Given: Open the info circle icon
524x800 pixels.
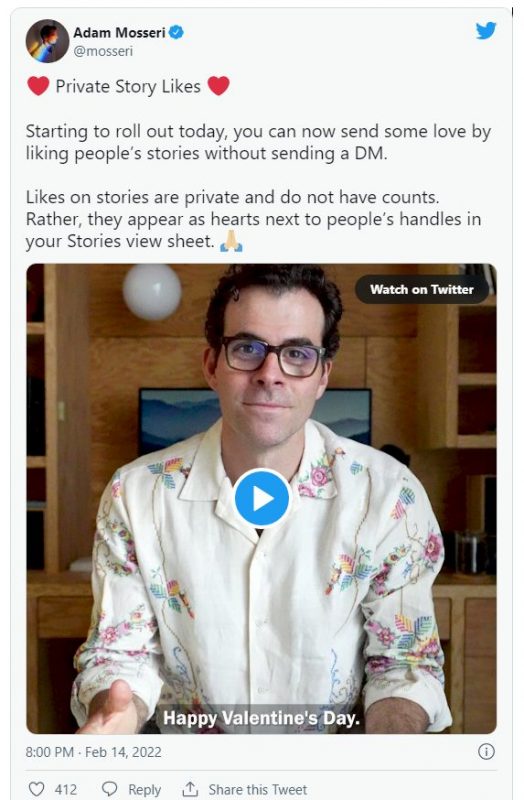Looking at the screenshot, I should pos(486,751).
